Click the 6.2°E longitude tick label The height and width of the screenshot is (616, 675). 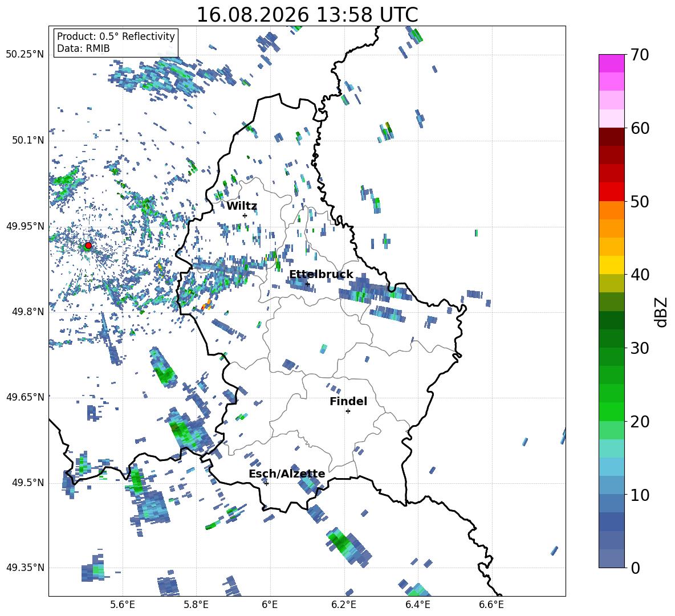tap(344, 605)
